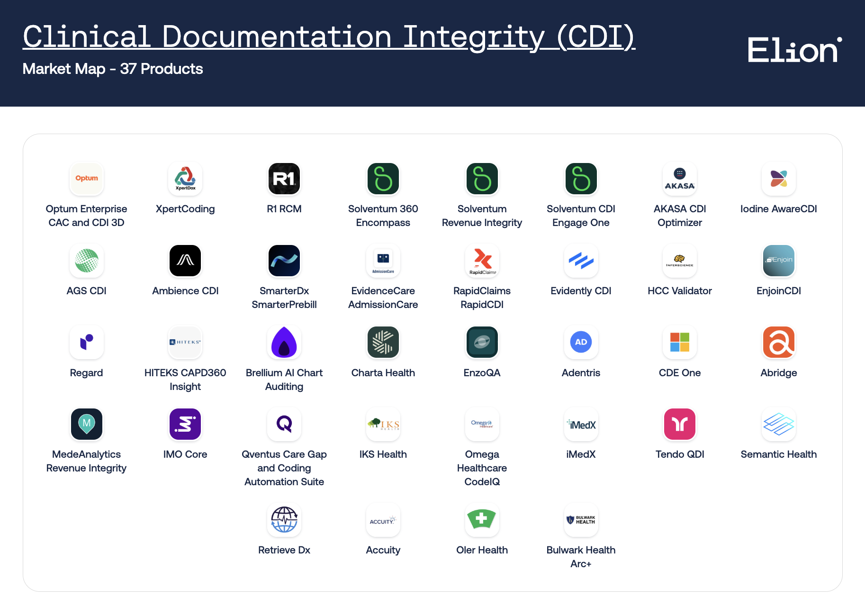
Task: Select the Solventum CDI Engage One icon
Action: click(581, 179)
